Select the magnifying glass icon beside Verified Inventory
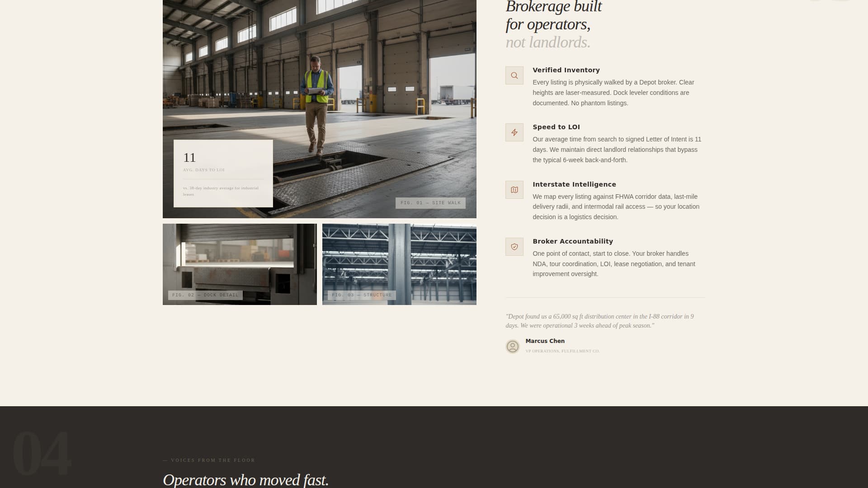The image size is (868, 488). (514, 75)
